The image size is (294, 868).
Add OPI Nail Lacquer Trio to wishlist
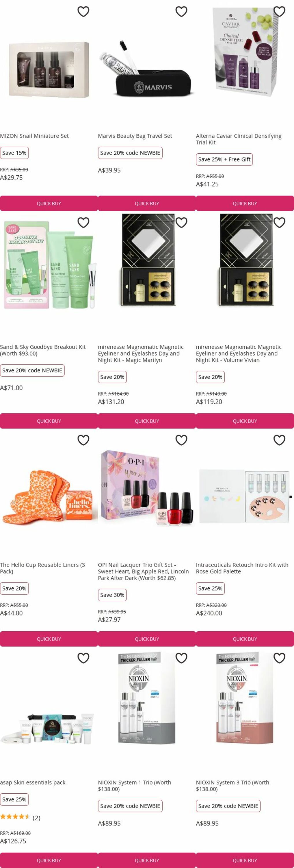coord(181,440)
